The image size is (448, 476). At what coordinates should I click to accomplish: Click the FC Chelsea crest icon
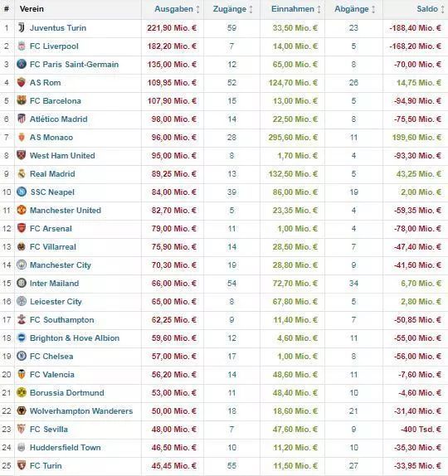pyautogui.click(x=22, y=356)
